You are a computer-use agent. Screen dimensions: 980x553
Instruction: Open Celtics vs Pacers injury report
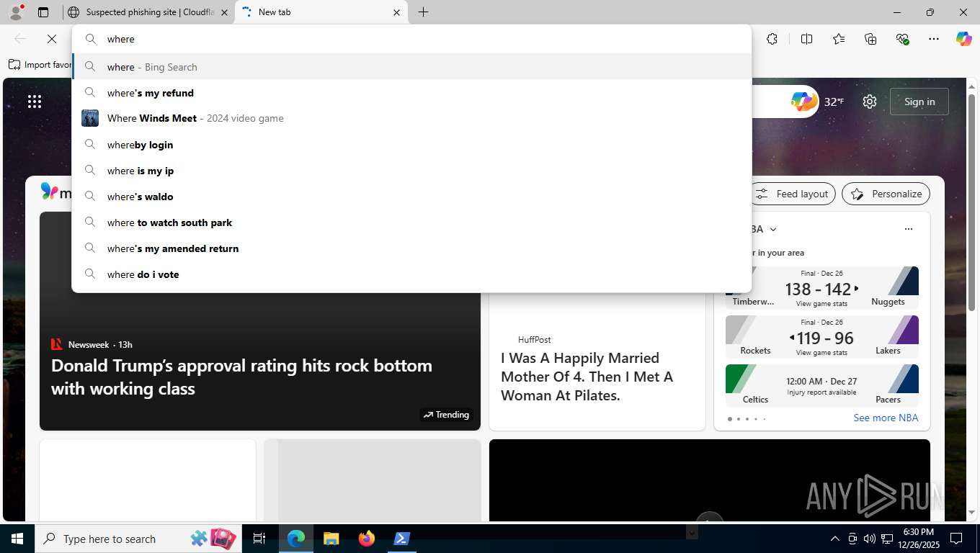click(x=822, y=385)
